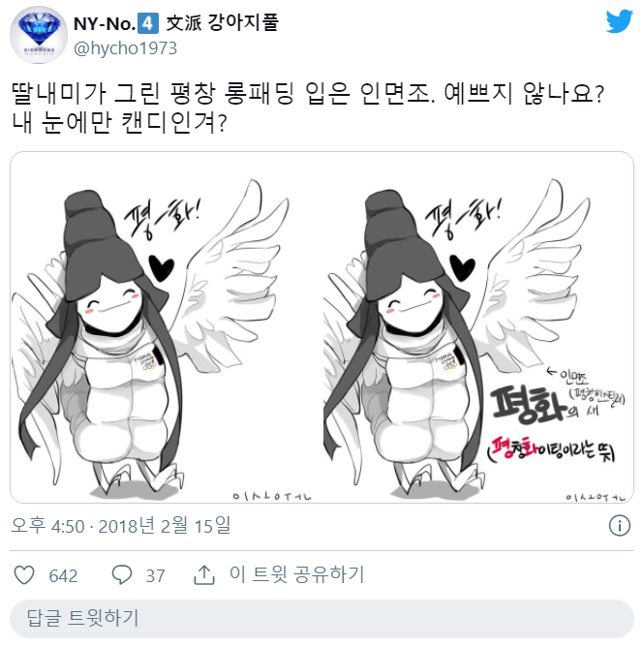
Task: Click the tweet body text
Action: coord(307,108)
